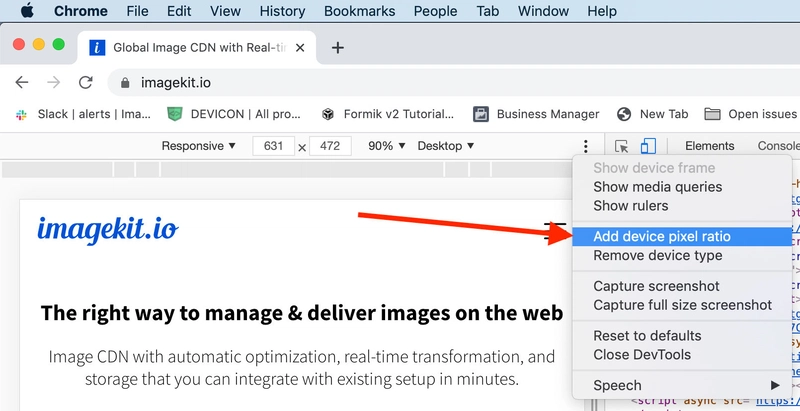Image resolution: width=800 pixels, height=411 pixels.
Task: Open the Edit menu
Action: click(179, 11)
